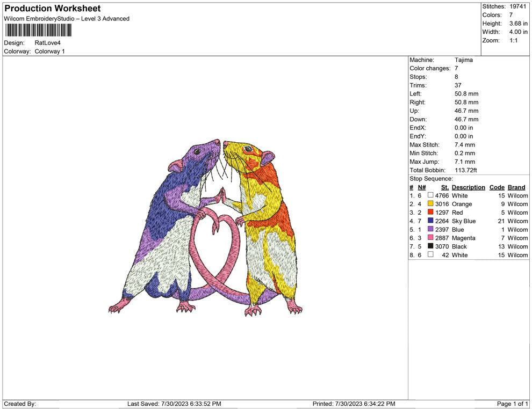Click the 'Created By:' footer label
The image size is (532, 409).
click(x=20, y=404)
